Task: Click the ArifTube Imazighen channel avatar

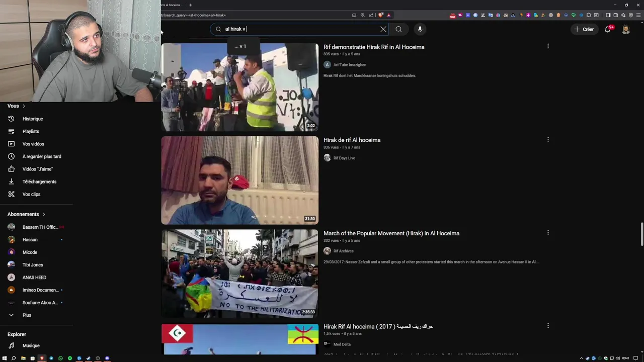Action: point(327,65)
